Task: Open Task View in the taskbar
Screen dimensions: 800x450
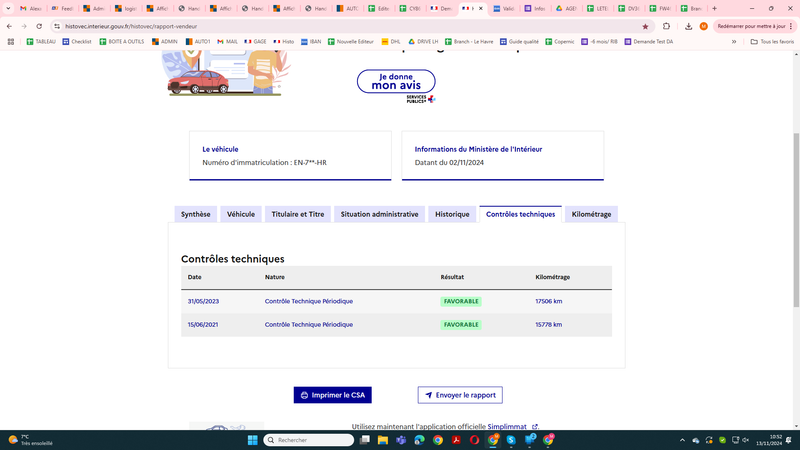Action: (x=364, y=440)
